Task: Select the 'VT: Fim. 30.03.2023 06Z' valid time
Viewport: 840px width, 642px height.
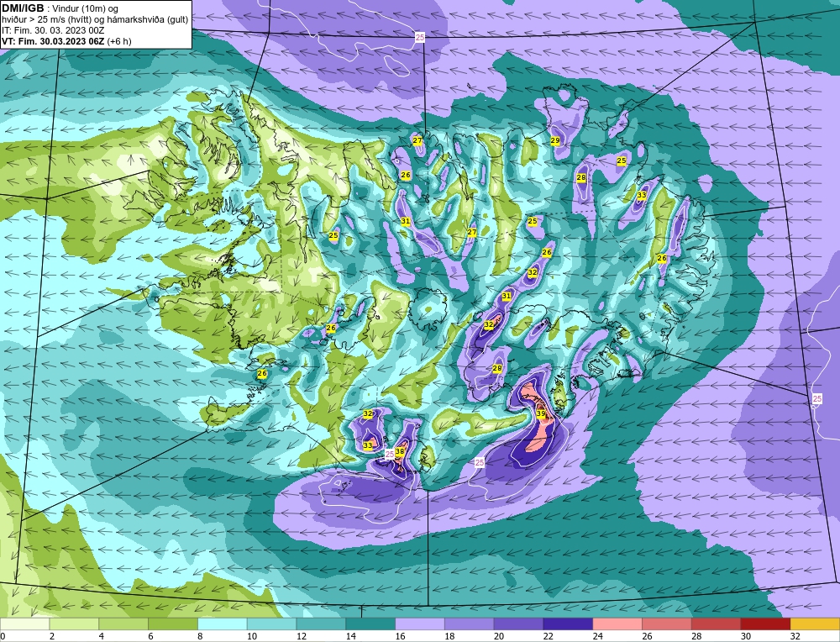Action: tap(54, 41)
